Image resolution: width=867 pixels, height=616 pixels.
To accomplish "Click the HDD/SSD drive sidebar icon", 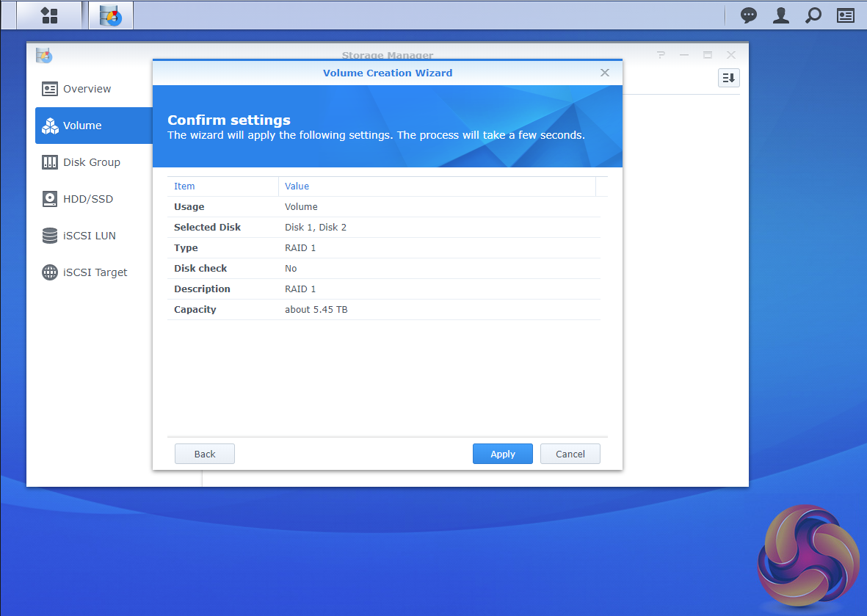I will point(50,199).
